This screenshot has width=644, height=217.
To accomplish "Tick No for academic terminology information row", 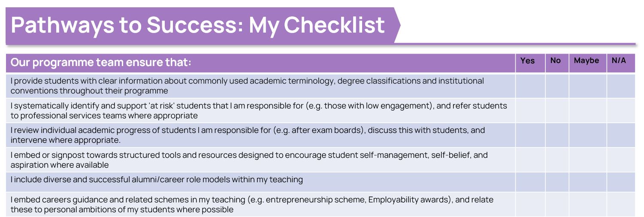I will pyautogui.click(x=557, y=86).
